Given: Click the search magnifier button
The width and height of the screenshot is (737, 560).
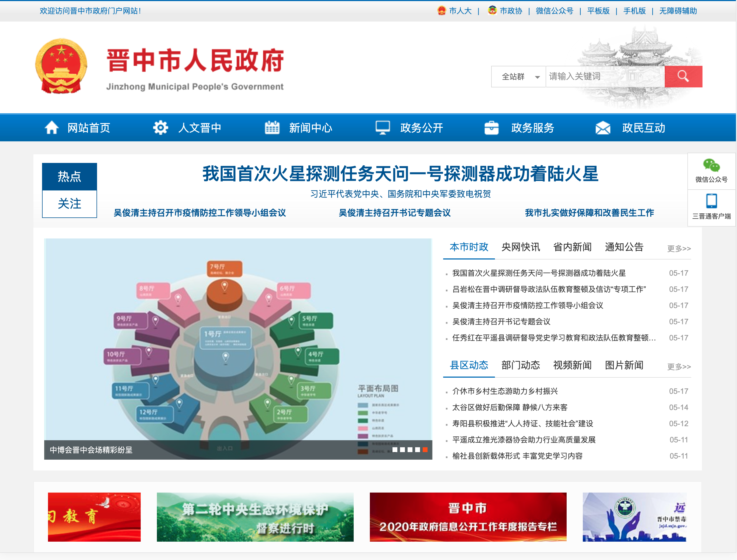Looking at the screenshot, I should point(683,76).
